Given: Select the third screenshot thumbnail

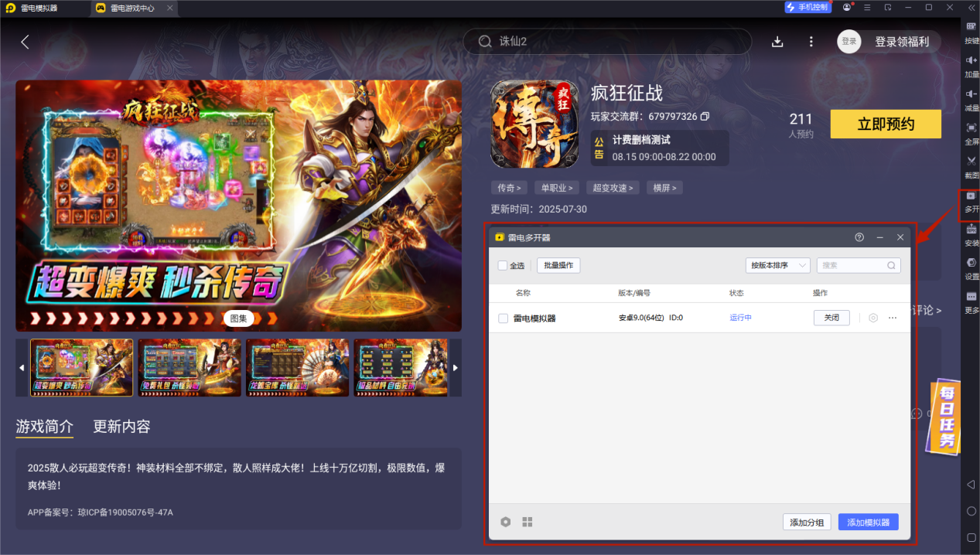Looking at the screenshot, I should (298, 368).
